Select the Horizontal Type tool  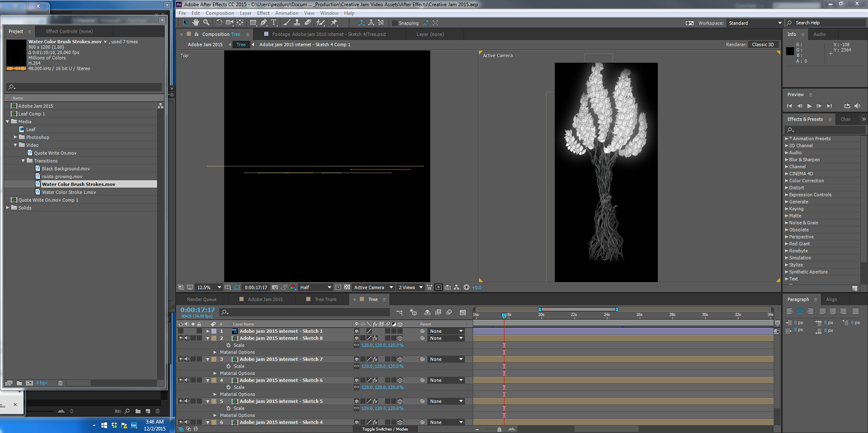[274, 23]
